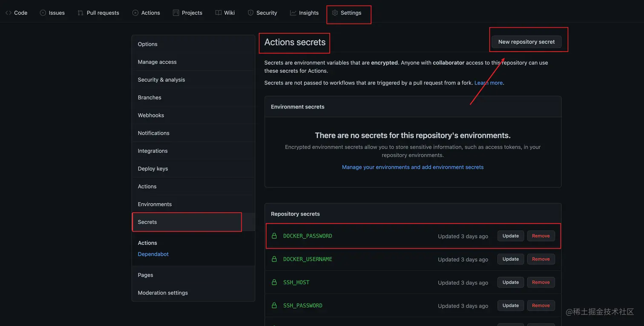Click the Security shield icon
The width and height of the screenshot is (644, 326).
[x=250, y=13]
